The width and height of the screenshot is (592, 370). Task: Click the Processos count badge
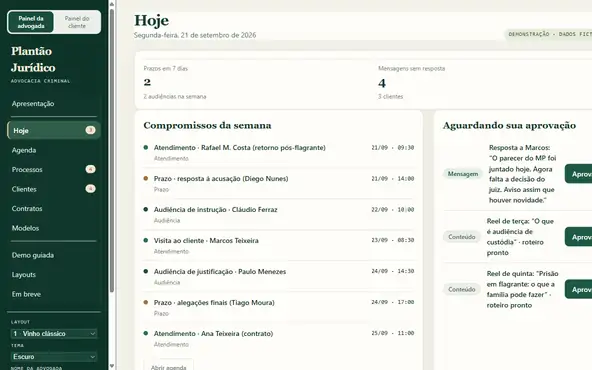(x=90, y=169)
